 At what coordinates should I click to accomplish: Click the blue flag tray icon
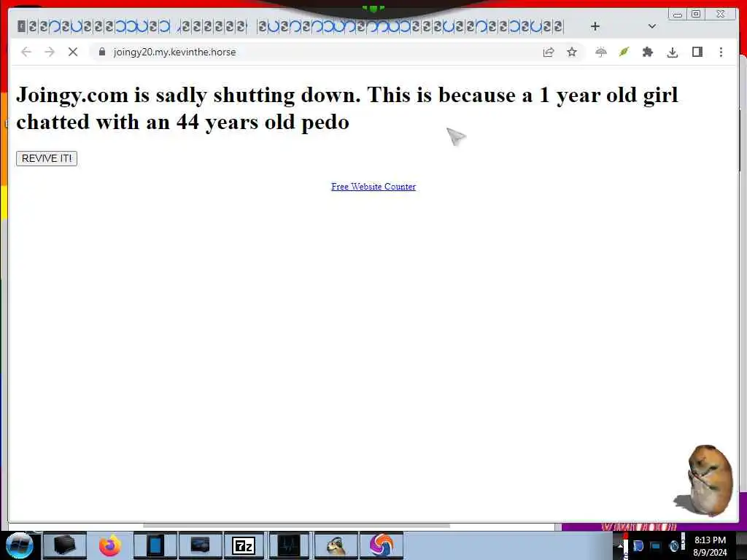point(638,545)
